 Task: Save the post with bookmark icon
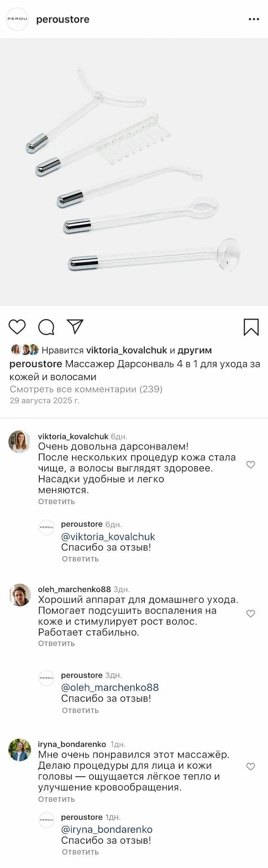click(x=251, y=327)
